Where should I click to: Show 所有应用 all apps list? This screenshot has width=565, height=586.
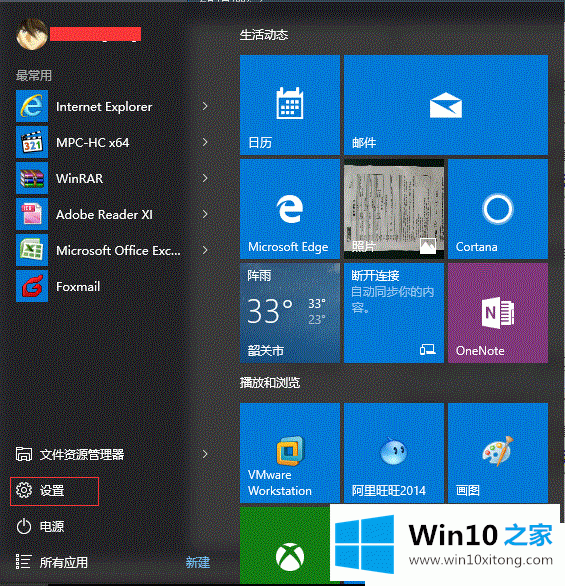[x=52, y=562]
